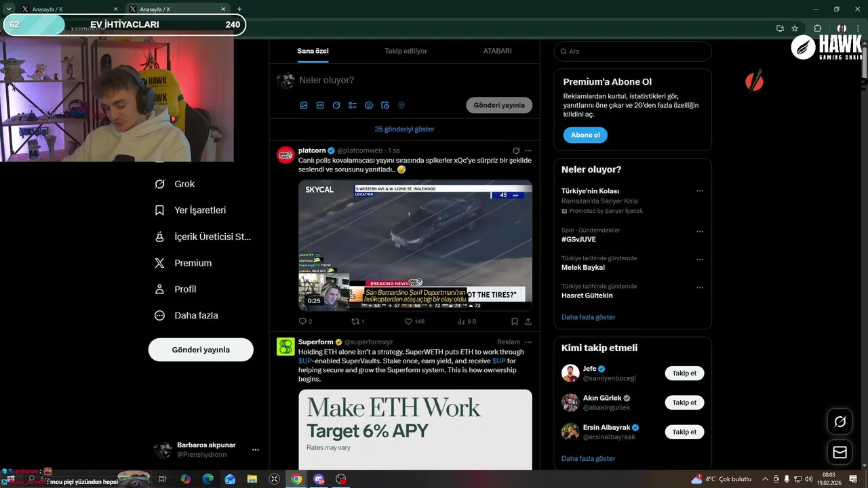
Task: Click Gönderi yayınla in the composer
Action: point(499,105)
